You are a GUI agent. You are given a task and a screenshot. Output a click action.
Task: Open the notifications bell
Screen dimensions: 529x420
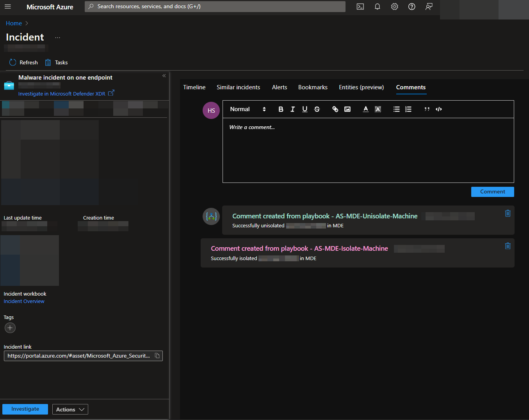pos(378,7)
